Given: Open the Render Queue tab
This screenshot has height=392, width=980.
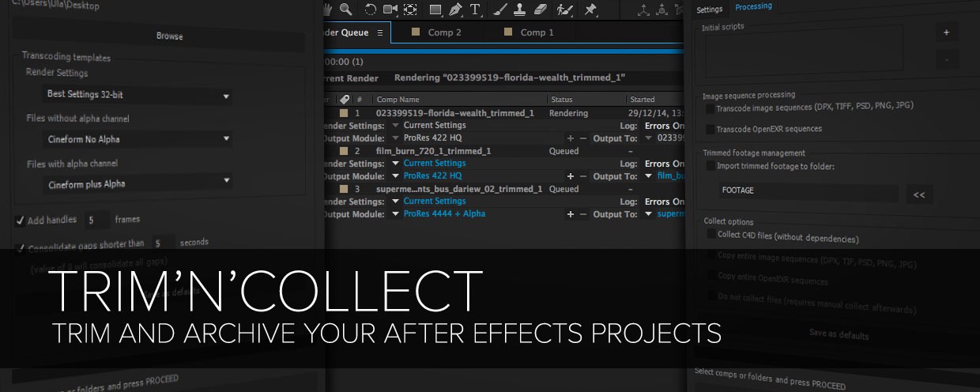Looking at the screenshot, I should (x=345, y=32).
